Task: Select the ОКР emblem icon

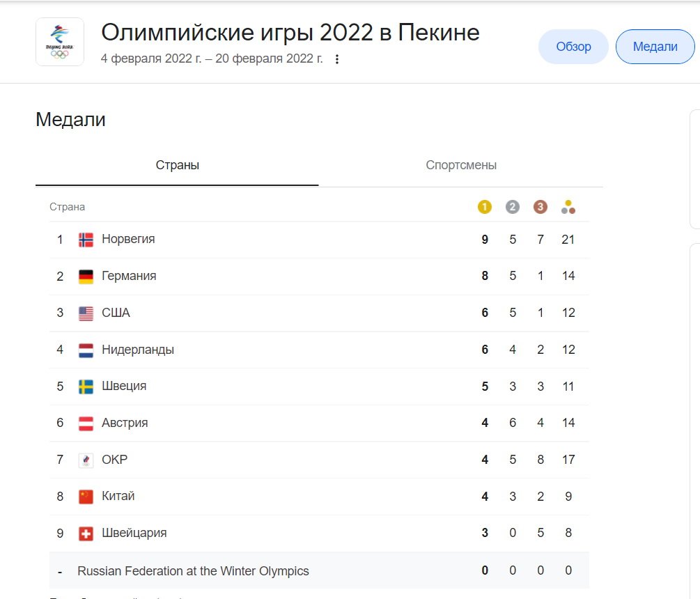Action: click(85, 459)
